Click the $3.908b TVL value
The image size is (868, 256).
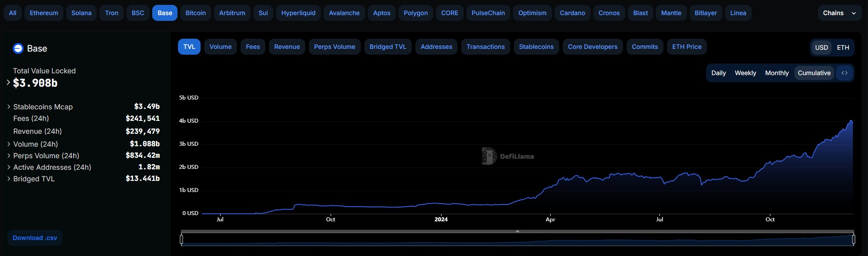click(x=35, y=83)
